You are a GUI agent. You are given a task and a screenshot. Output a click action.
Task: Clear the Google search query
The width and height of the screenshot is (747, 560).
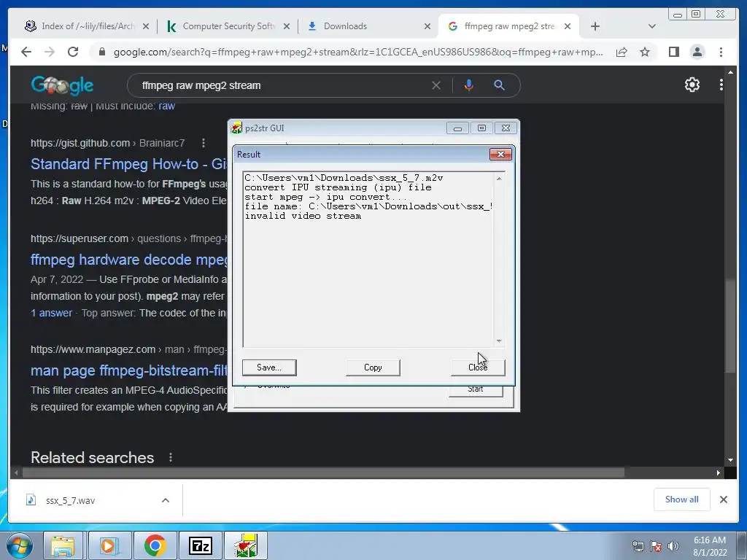(x=436, y=85)
